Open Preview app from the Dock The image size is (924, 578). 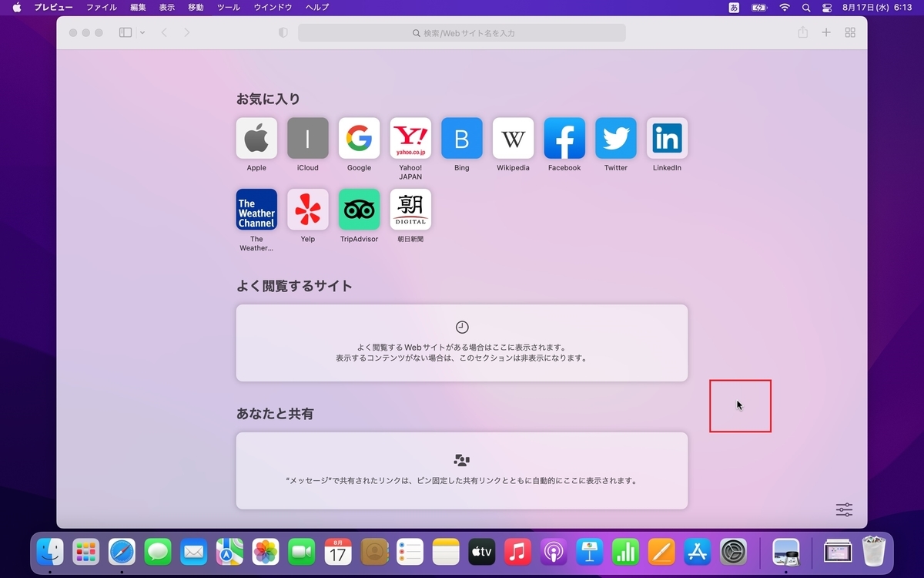click(x=786, y=551)
